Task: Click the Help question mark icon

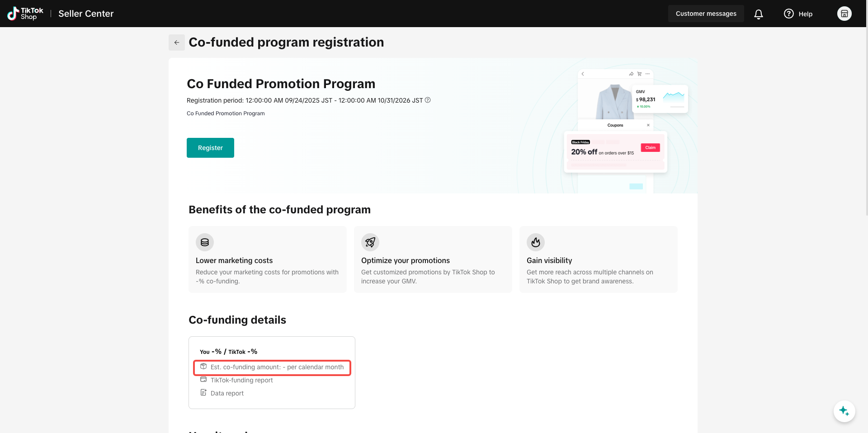Action: click(x=789, y=14)
